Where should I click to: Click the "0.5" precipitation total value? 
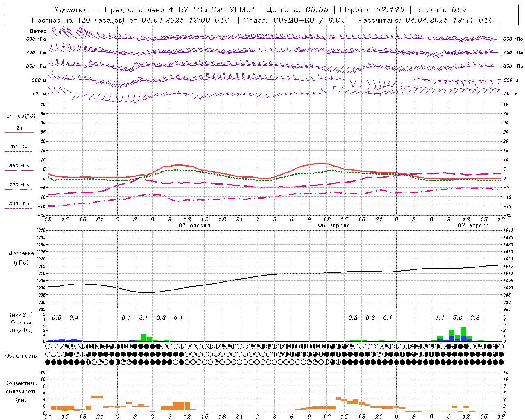(57, 318)
